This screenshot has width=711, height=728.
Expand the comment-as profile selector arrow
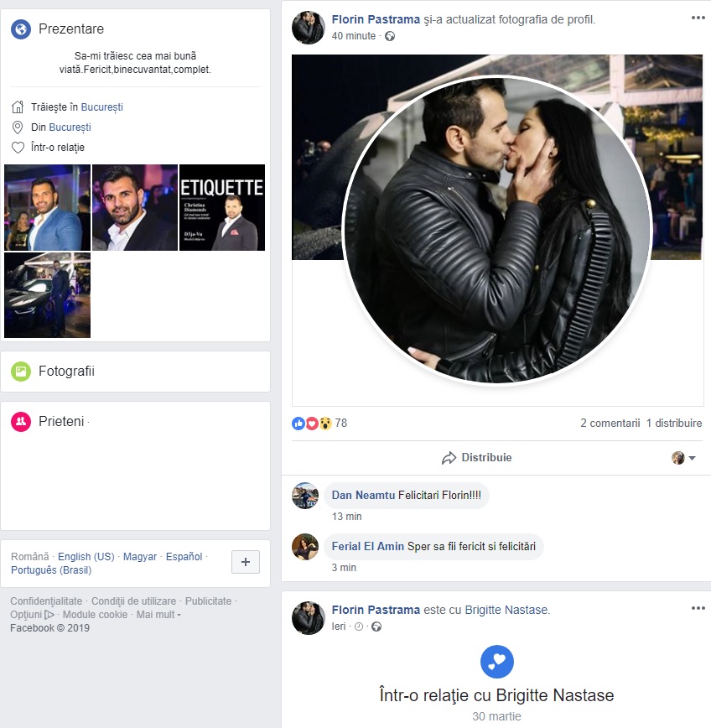(x=692, y=458)
